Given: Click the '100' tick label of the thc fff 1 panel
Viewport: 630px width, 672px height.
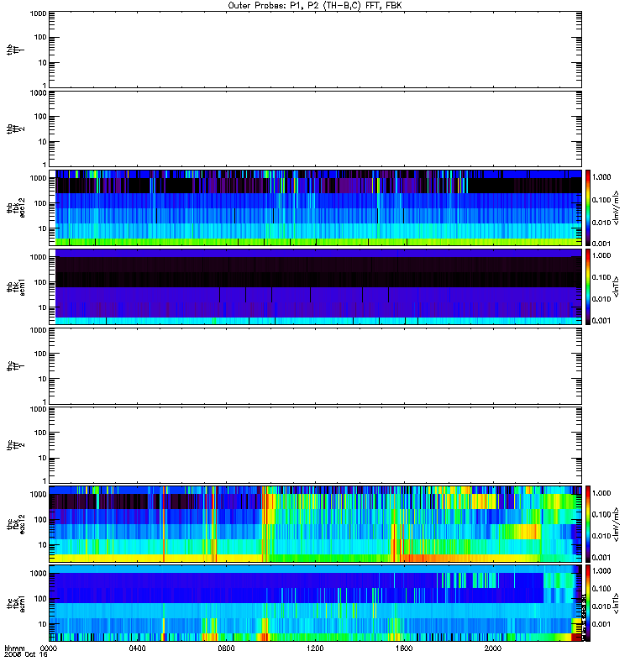Looking at the screenshot, I should (x=40, y=354).
